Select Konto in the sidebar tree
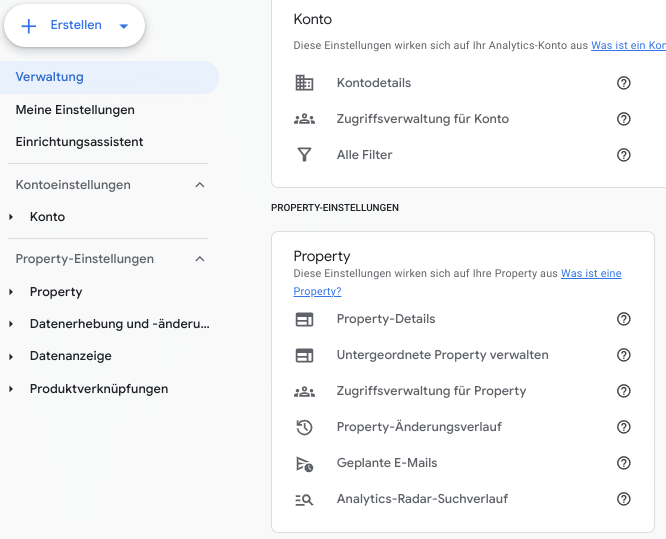 click(47, 217)
